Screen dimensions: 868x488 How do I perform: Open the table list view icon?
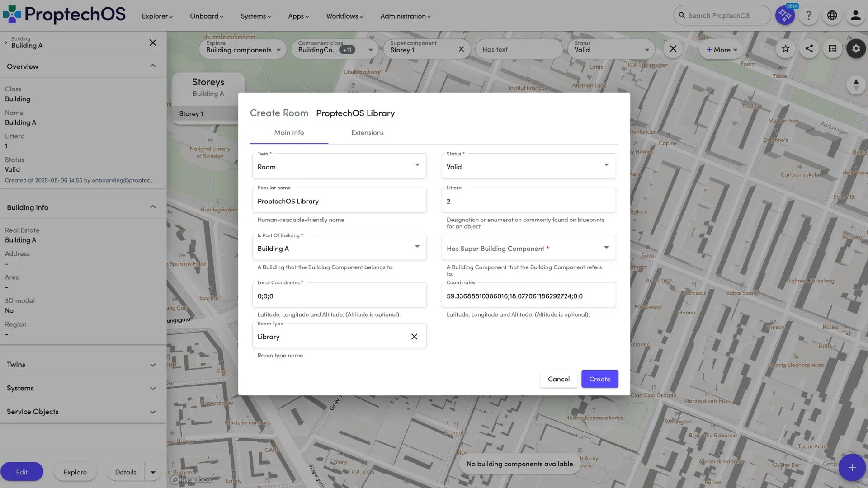(x=832, y=49)
